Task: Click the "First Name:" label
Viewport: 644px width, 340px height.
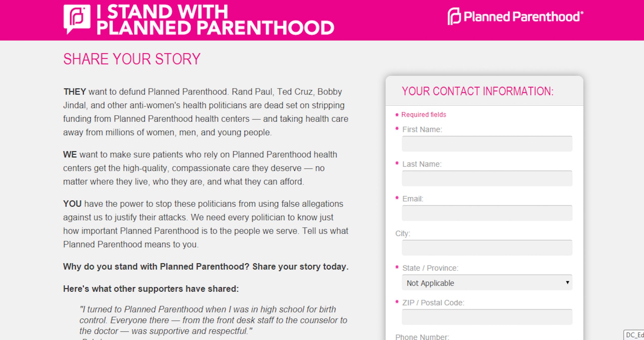Action: tap(422, 130)
